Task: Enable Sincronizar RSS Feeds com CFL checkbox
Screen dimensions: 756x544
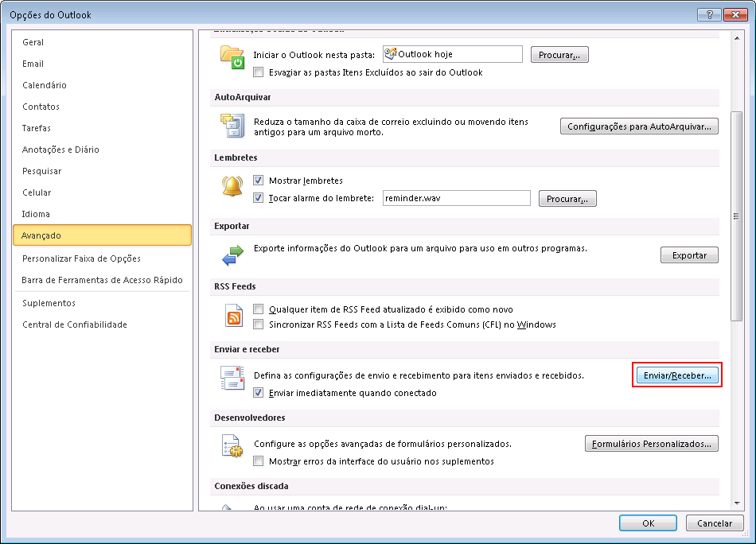Action: (259, 324)
